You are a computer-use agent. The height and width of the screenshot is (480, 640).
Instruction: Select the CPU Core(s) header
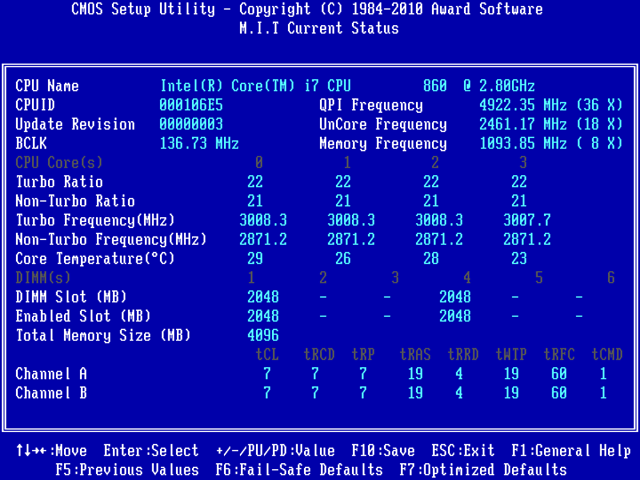[59, 162]
